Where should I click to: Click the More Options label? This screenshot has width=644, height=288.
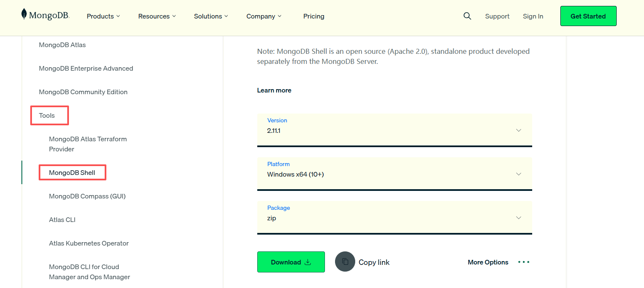pyautogui.click(x=488, y=262)
